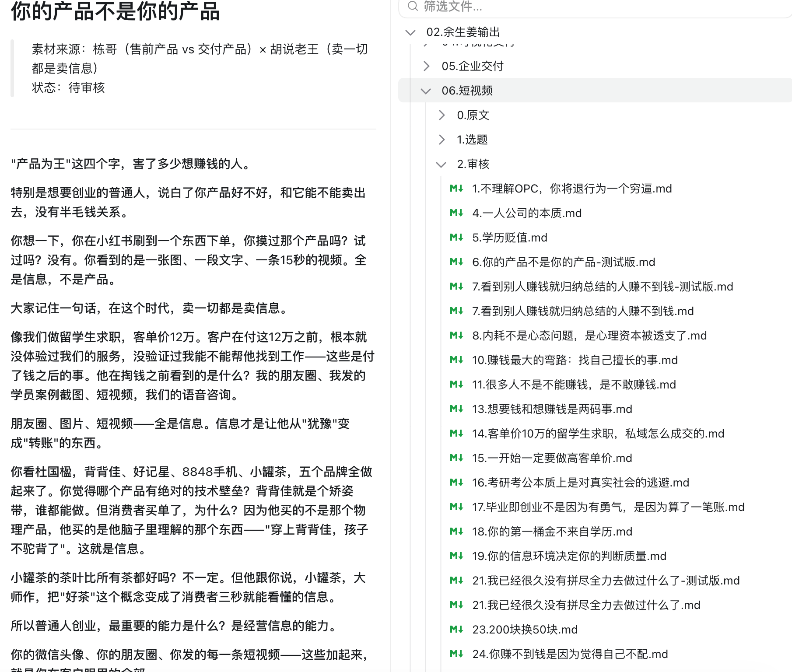Click markdown icon of 1.不理解OPC file

click(456, 189)
